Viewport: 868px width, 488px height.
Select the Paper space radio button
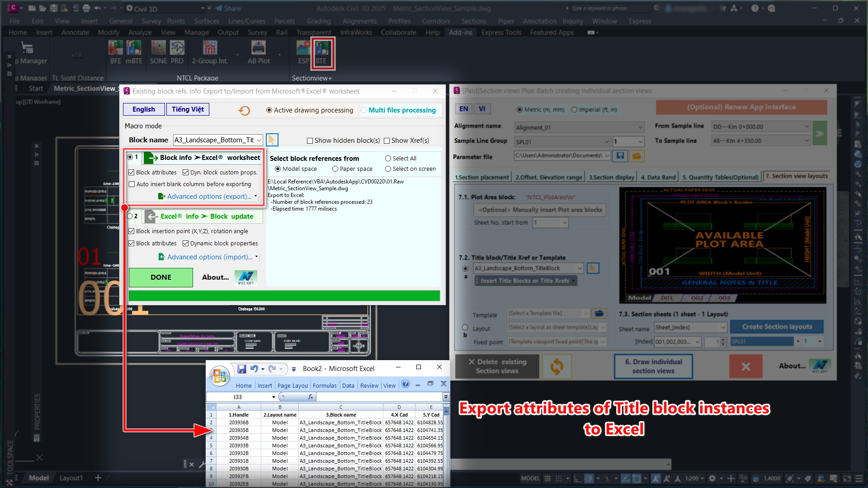335,169
